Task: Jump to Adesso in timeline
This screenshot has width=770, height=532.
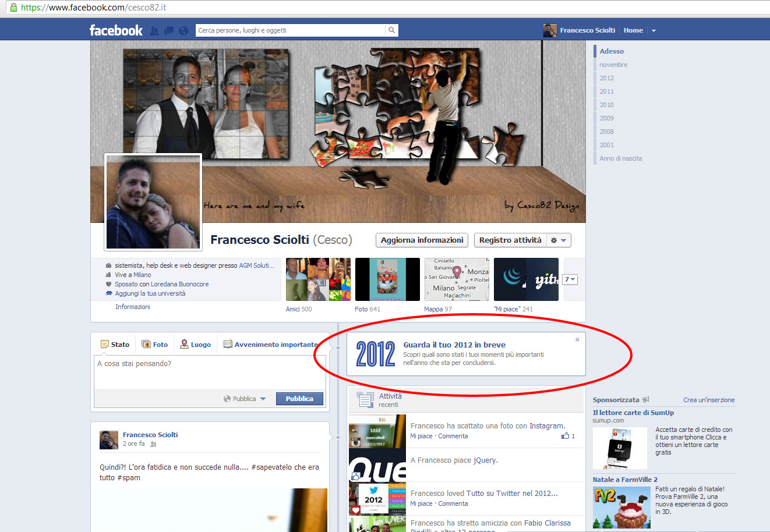Action: [x=612, y=51]
